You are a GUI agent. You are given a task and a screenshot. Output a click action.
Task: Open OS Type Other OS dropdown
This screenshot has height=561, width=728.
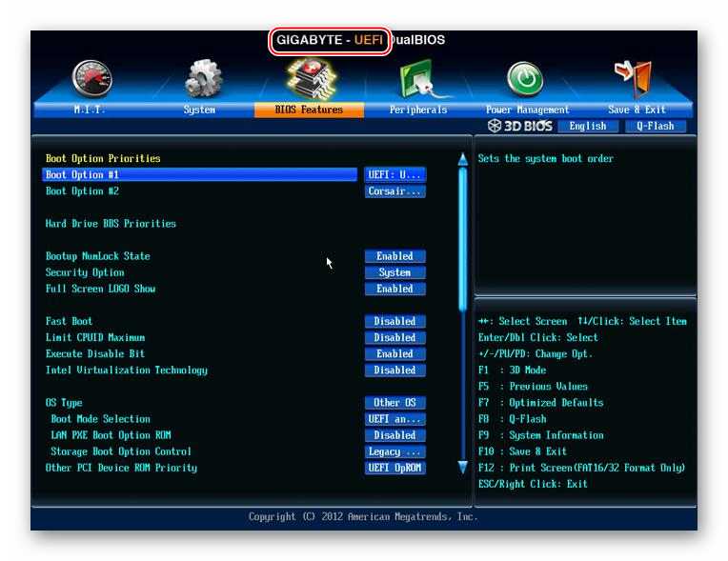pyautogui.click(x=394, y=403)
